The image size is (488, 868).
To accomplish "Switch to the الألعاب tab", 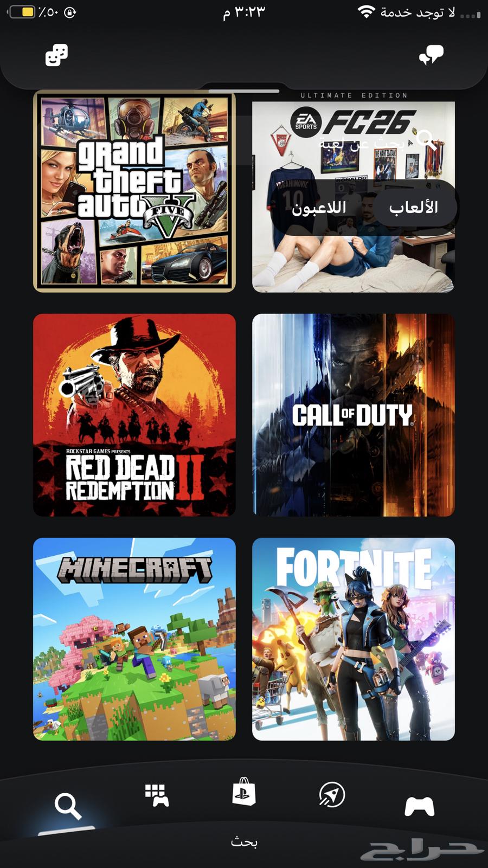I will pyautogui.click(x=413, y=207).
